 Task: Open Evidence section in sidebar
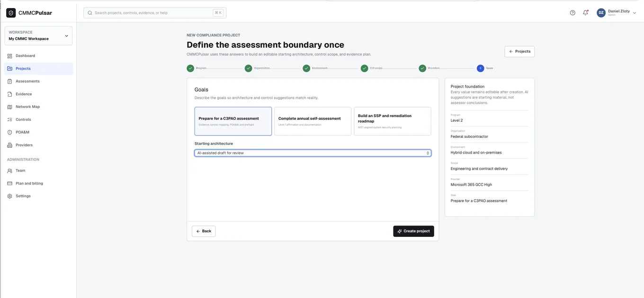38,94
